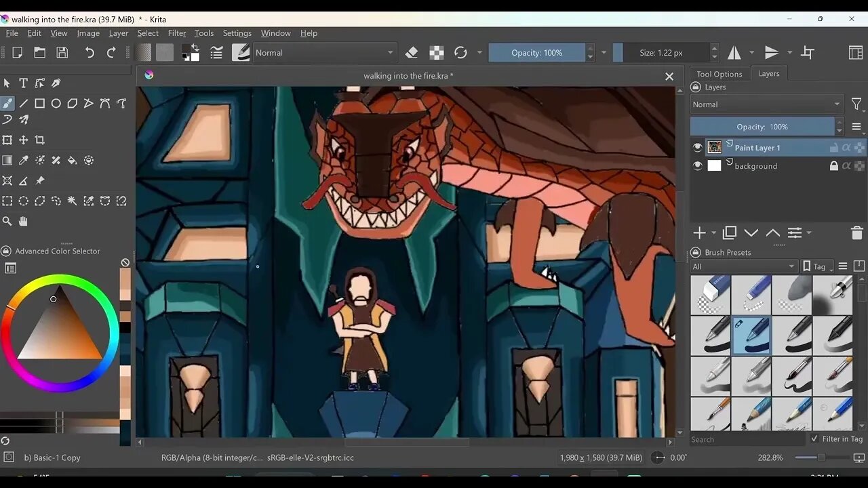Open the layer blending mode dropdown
Screen dimensions: 868x488
[766, 104]
